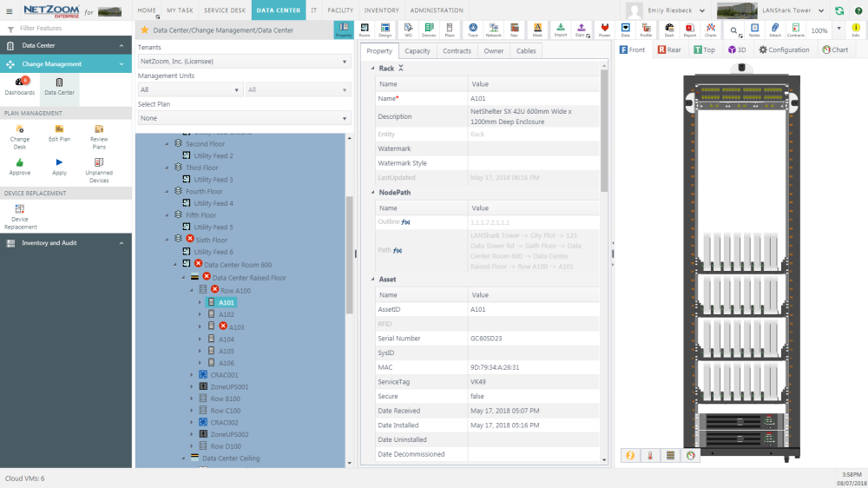Toggle the gauge overlay icon below rack
Viewport: 868px width, 488px height.
point(690,455)
